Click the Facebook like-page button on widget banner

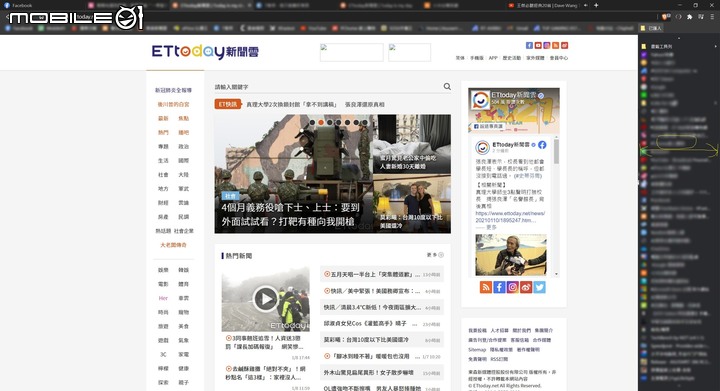(489, 126)
